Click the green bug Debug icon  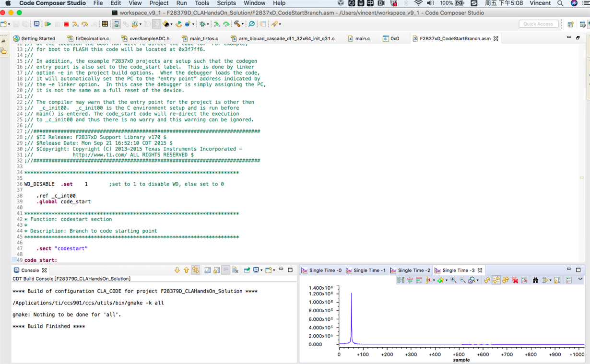[x=202, y=24]
